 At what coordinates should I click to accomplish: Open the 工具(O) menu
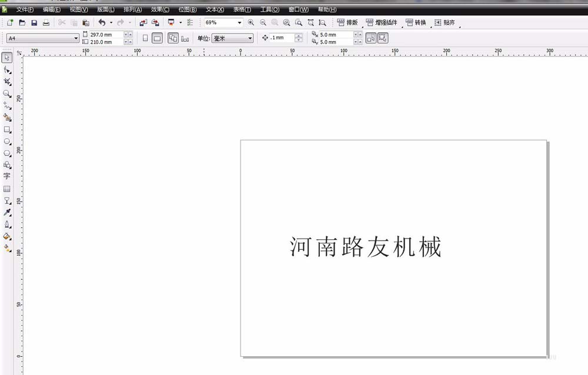(x=270, y=9)
